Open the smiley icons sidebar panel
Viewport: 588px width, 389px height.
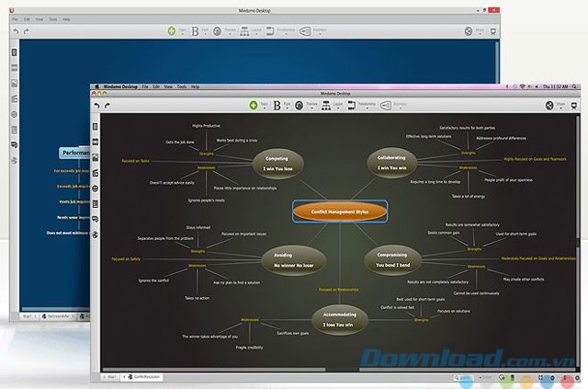[96, 188]
